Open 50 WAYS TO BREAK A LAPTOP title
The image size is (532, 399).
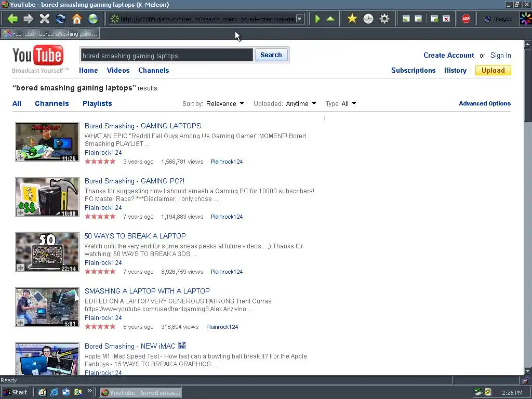pos(135,236)
